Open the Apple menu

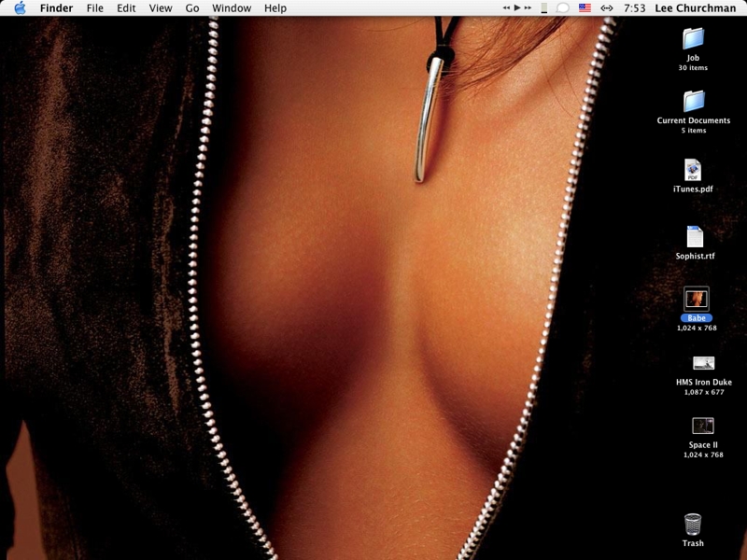(20, 8)
